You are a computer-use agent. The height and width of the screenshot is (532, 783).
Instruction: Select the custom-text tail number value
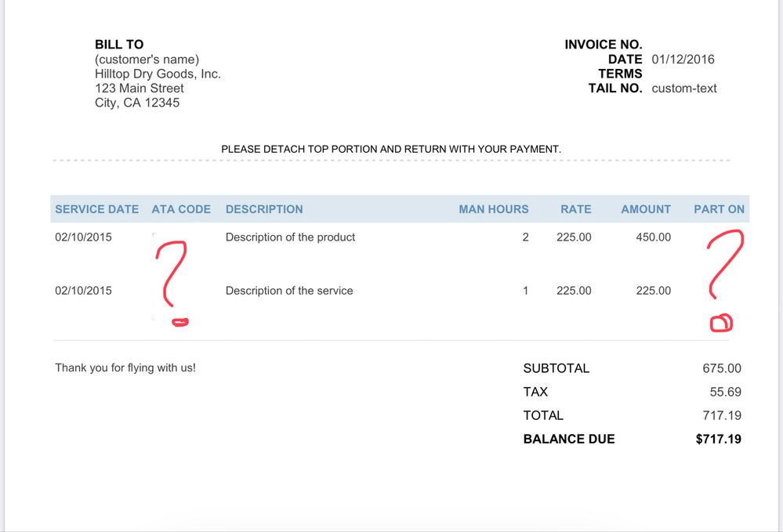click(x=684, y=88)
